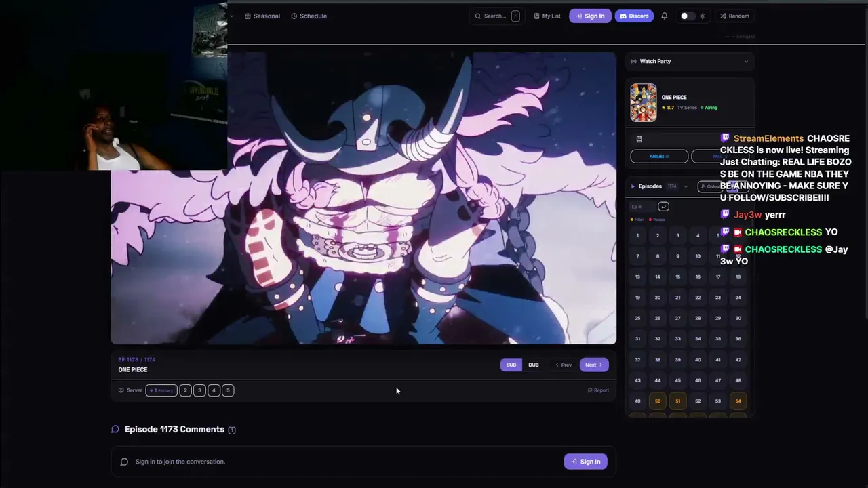Screen dimensions: 868x488
Task: Switch audio to SUB
Action: pyautogui.click(x=511, y=365)
